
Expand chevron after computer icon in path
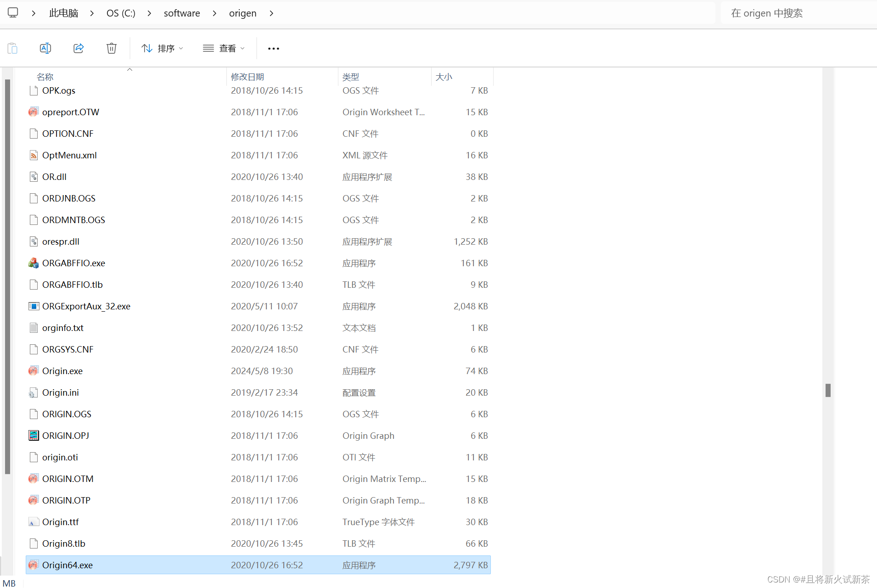pyautogui.click(x=34, y=13)
